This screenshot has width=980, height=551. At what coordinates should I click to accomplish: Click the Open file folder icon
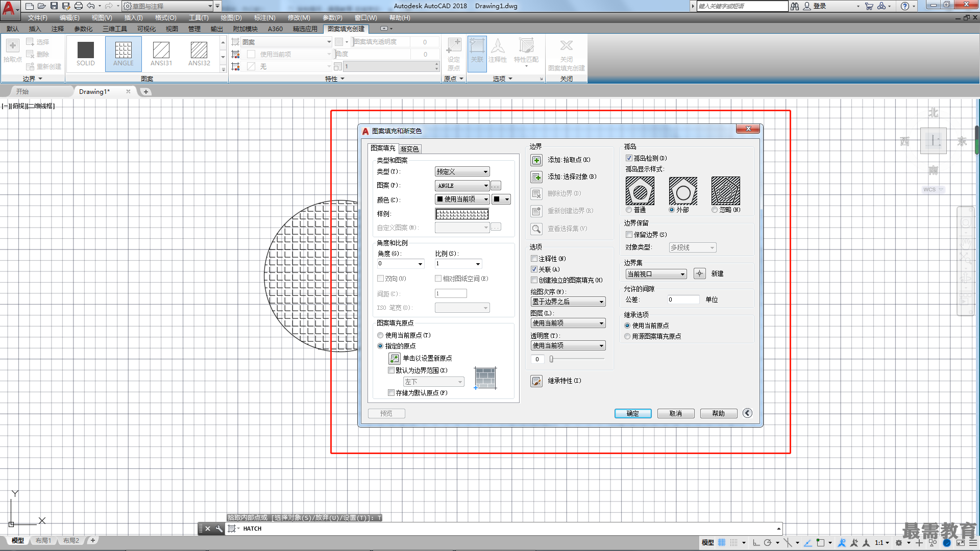coord(42,6)
